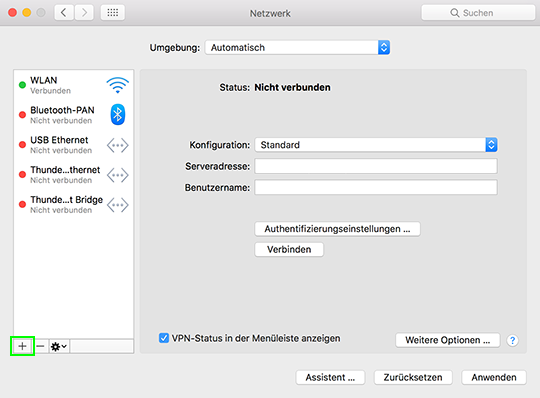The image size is (540, 398).
Task: Show all preferences grid icon
Action: click(113, 13)
